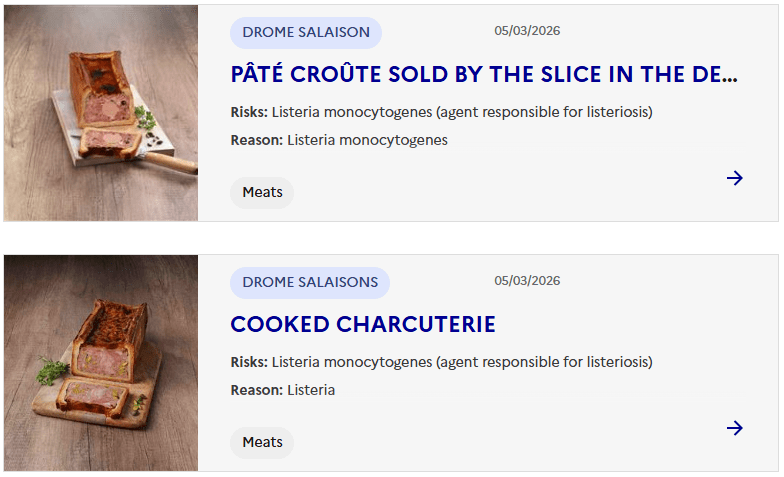Click the 05/03/2026 date on the first card

pyautogui.click(x=527, y=31)
